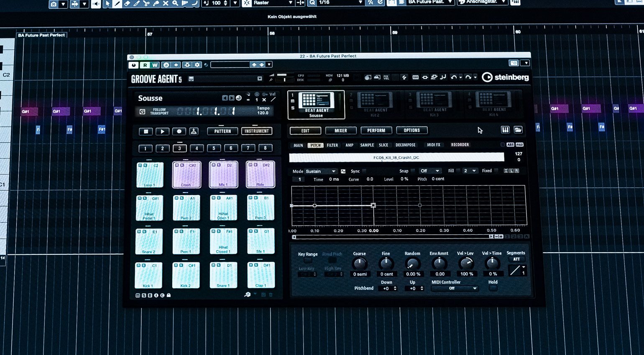Switch to the FILTER tab
Screen dimensions: 644x355
pyautogui.click(x=332, y=145)
